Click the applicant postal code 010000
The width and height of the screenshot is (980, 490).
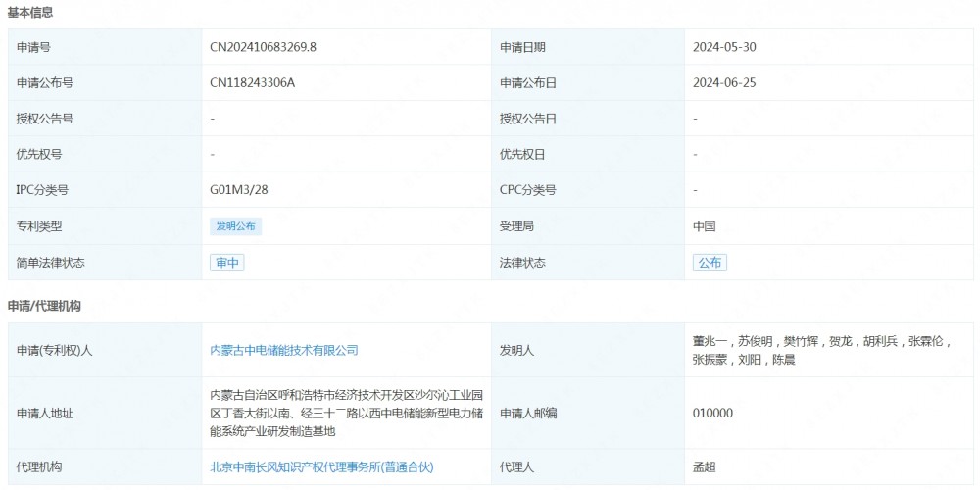coord(712,413)
